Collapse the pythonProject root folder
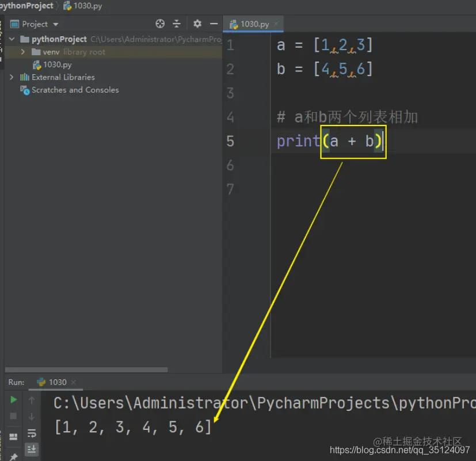The height and width of the screenshot is (461, 476). (x=12, y=39)
